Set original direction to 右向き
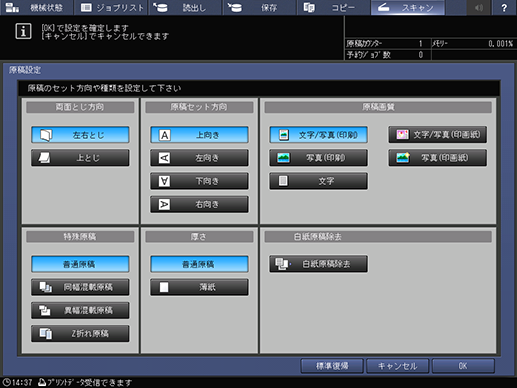This screenshot has height=388, width=517. click(x=199, y=204)
